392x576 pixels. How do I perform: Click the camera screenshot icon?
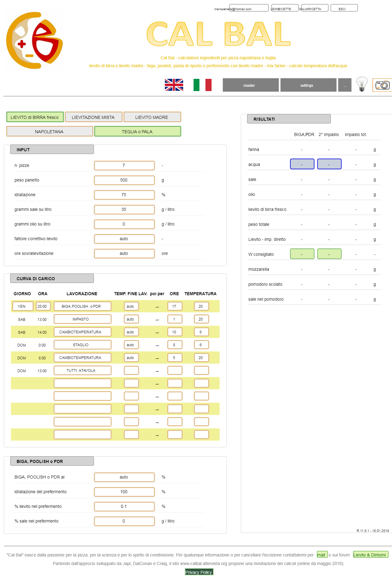pyautogui.click(x=382, y=85)
